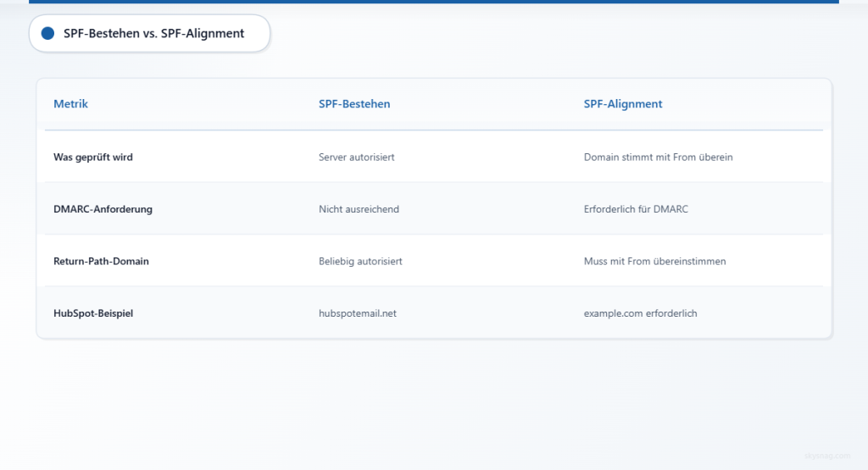Select the HubSpot-Beispiel row label
The image size is (868, 470).
(x=93, y=313)
